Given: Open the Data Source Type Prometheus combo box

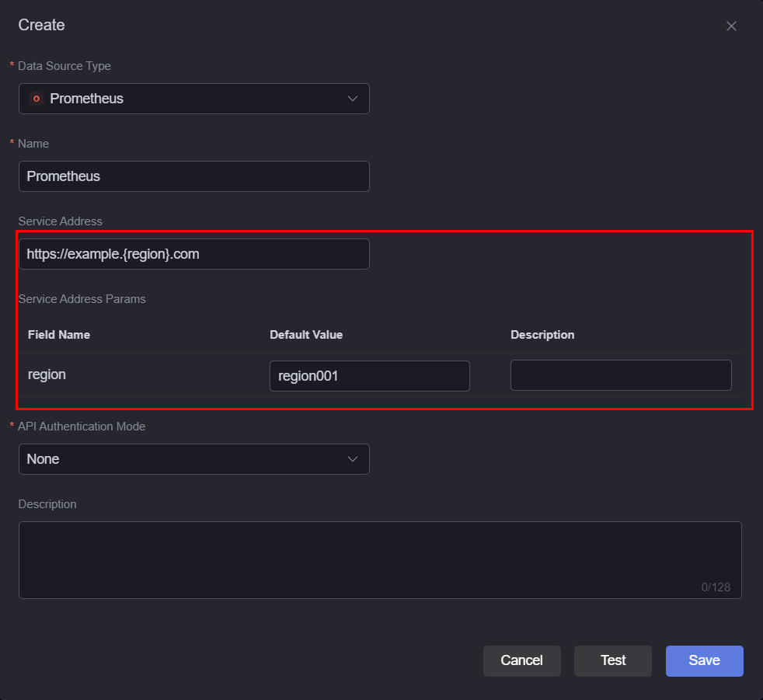Looking at the screenshot, I should [194, 99].
